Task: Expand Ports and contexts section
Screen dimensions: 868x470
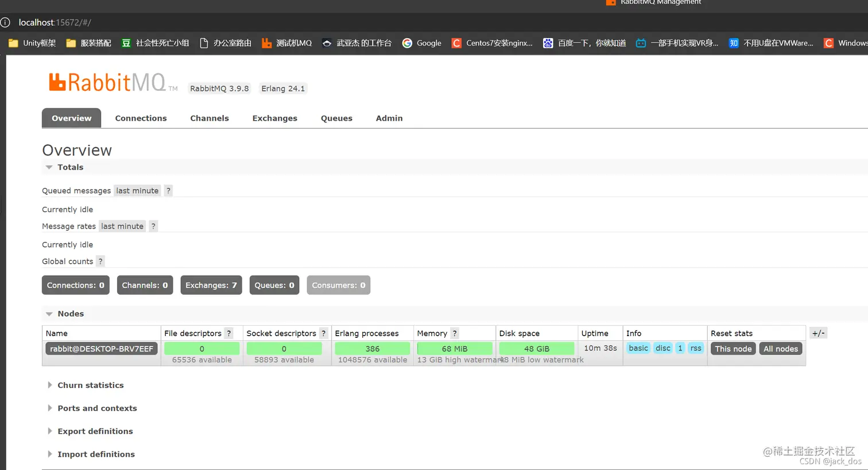Action: 92,408
